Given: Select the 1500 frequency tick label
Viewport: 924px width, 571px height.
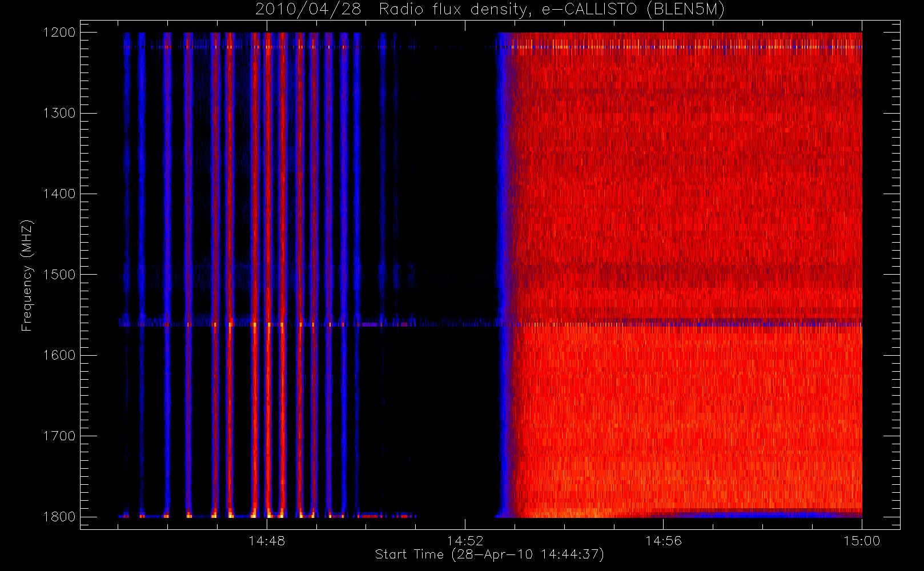Looking at the screenshot, I should coord(59,275).
